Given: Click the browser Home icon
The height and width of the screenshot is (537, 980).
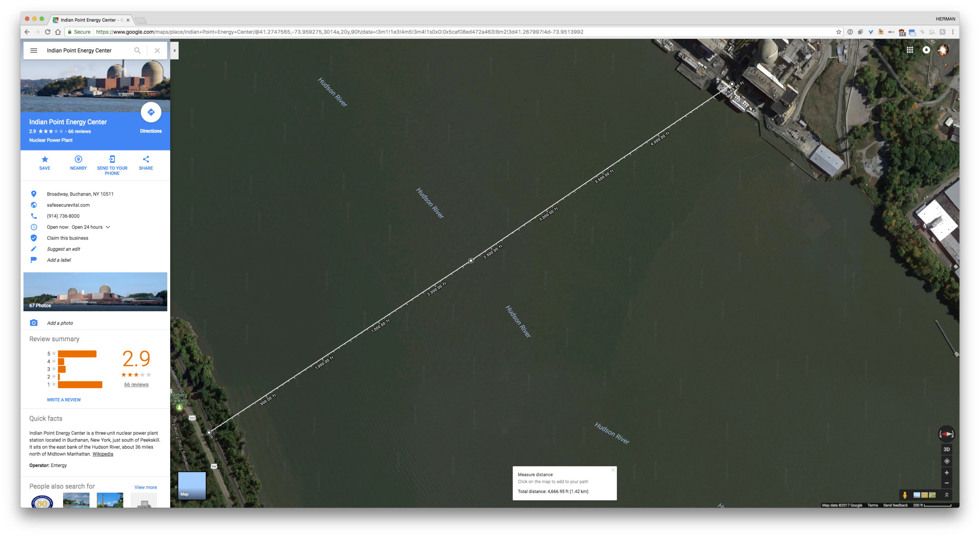Looking at the screenshot, I should (x=58, y=32).
